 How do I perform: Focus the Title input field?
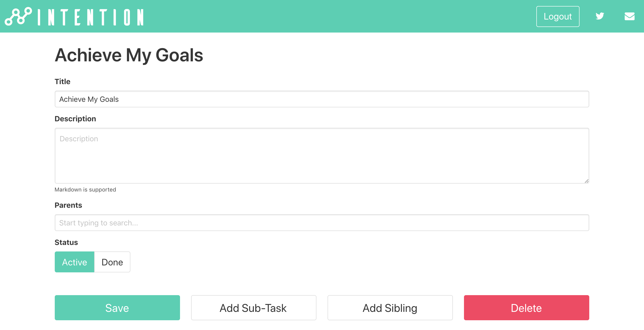point(322,99)
